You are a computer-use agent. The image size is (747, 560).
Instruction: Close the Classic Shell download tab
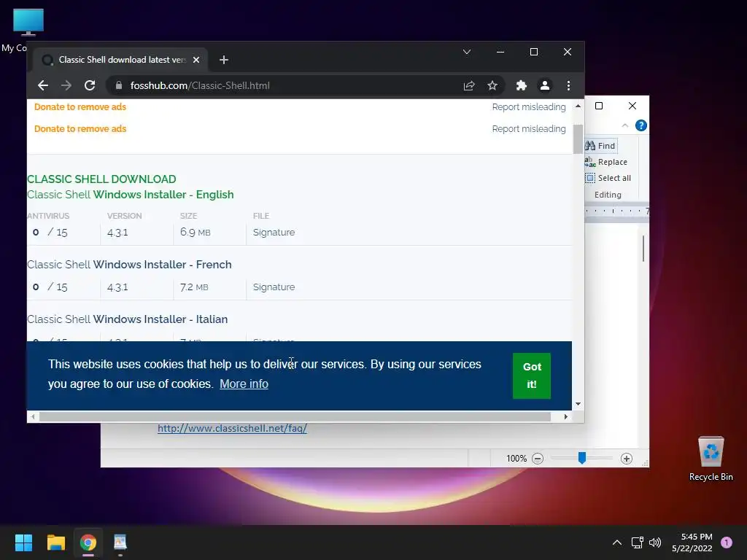pos(196,60)
